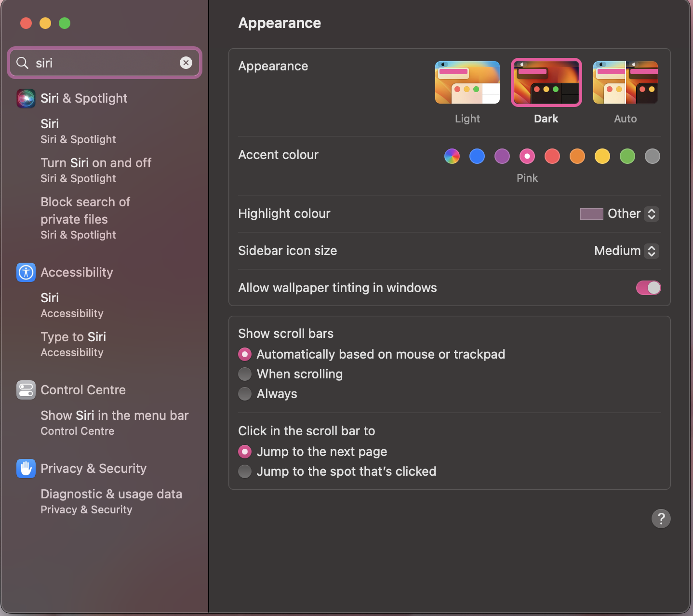693x616 pixels.
Task: Open the Type to Siri result
Action: point(73,344)
